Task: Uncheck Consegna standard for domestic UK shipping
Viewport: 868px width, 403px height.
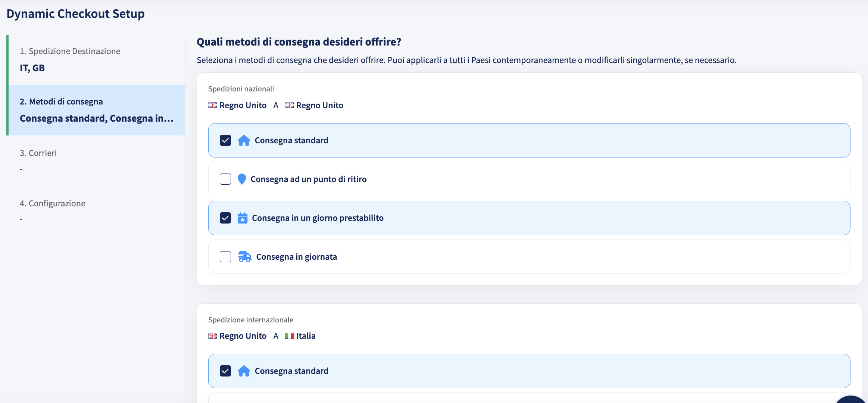Action: point(225,140)
